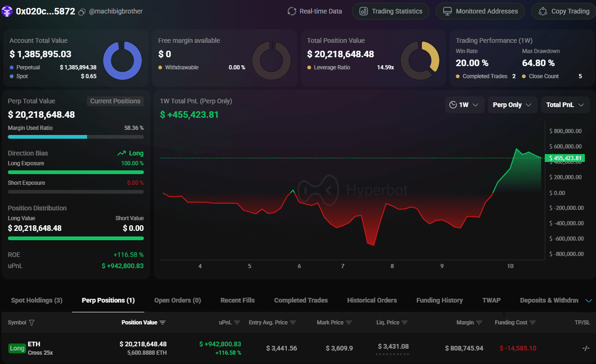
Task: Open the Open Orders (0) tab
Action: 178,300
